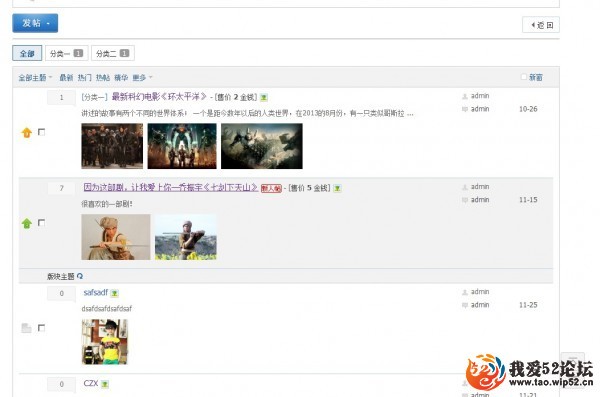This screenshot has width=600, height=397.
Task: Switch to the 分类二 category tab
Action: [113, 53]
